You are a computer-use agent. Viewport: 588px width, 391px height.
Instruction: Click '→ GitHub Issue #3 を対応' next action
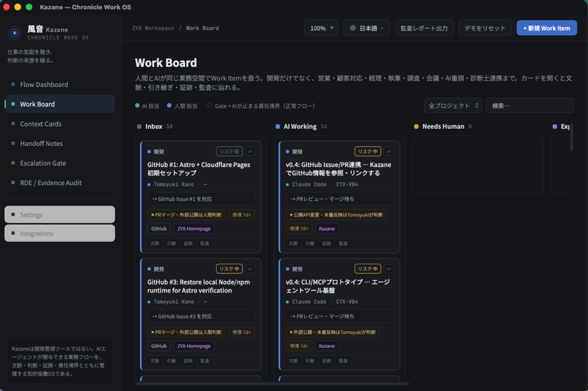coord(201,316)
